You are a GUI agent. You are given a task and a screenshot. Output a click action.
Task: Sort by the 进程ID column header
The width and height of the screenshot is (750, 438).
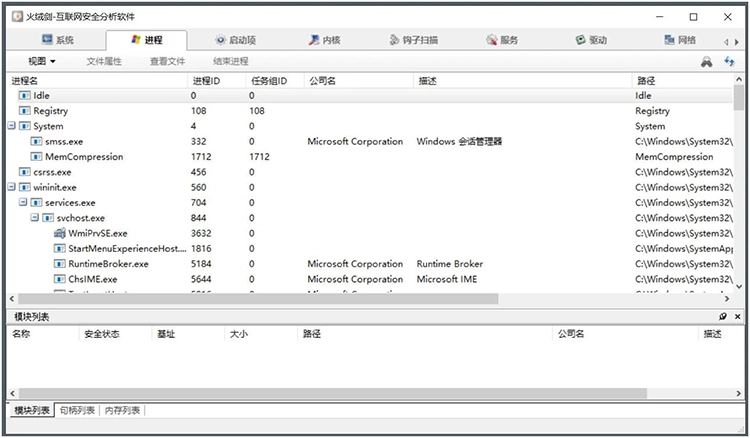pyautogui.click(x=207, y=80)
